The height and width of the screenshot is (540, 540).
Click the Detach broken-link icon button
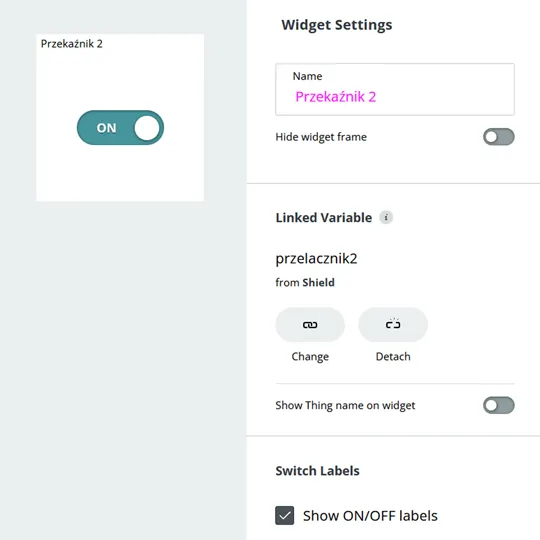pos(393,324)
